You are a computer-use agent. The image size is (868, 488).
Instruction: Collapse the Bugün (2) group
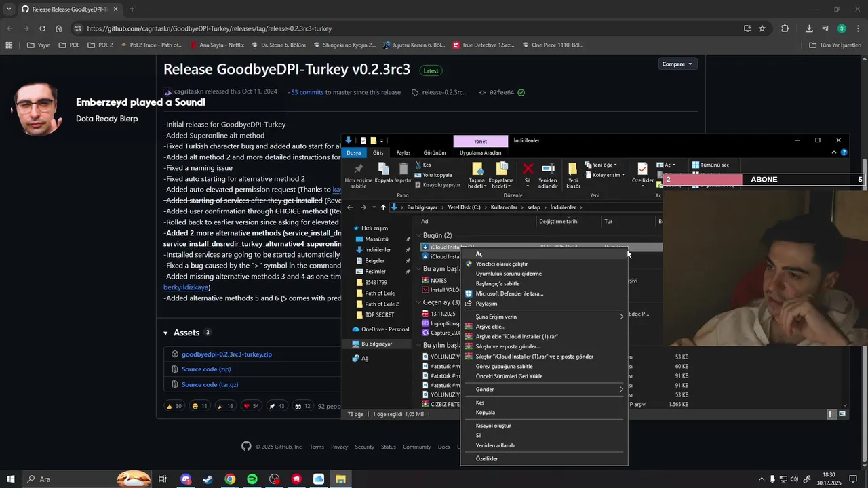417,235
